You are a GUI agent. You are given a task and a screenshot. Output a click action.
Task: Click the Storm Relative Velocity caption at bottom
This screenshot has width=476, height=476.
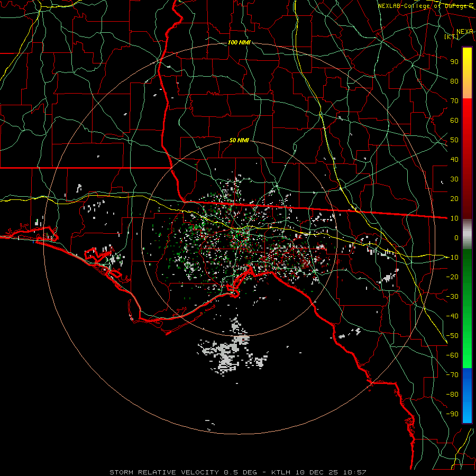coord(237,472)
